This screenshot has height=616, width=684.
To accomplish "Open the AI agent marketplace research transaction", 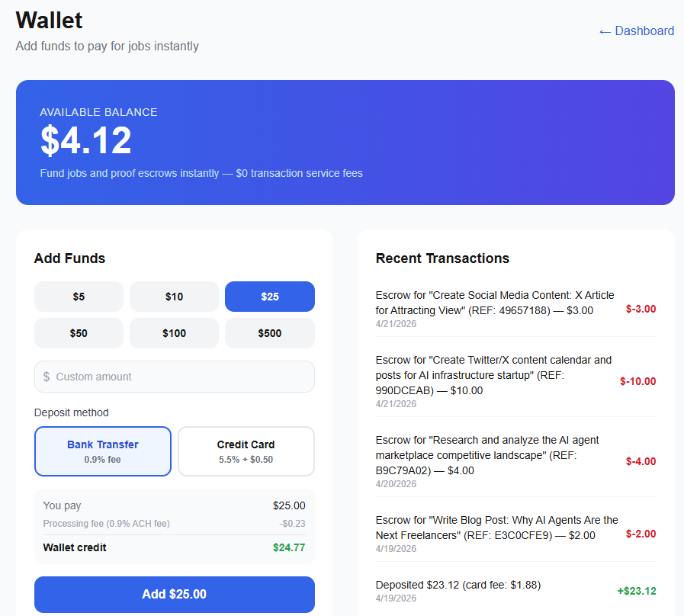I will click(x=515, y=461).
